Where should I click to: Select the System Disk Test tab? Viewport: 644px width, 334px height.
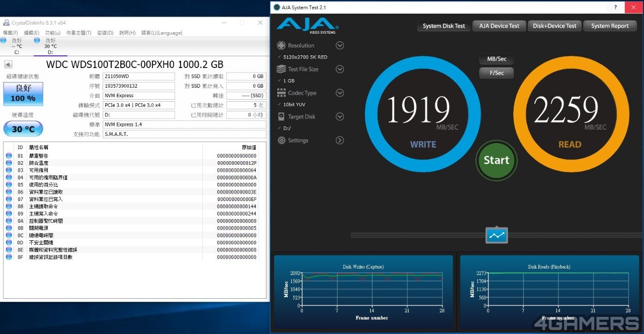444,26
